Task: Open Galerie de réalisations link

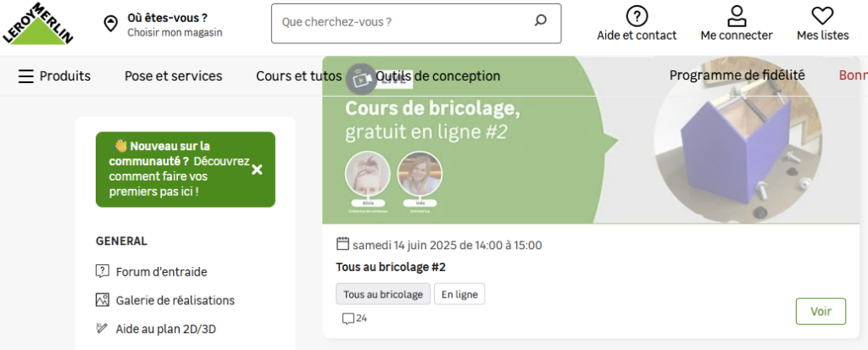Action: (x=175, y=300)
